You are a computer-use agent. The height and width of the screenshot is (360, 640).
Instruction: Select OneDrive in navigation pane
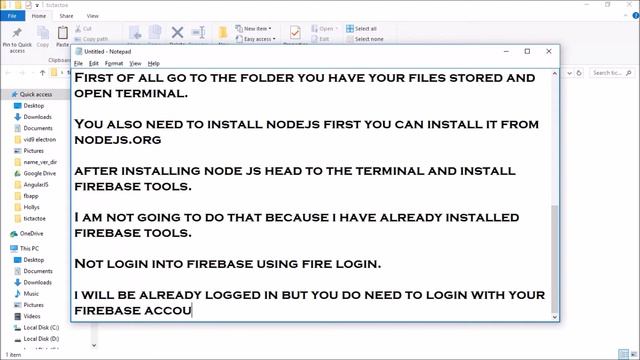pos(31,233)
